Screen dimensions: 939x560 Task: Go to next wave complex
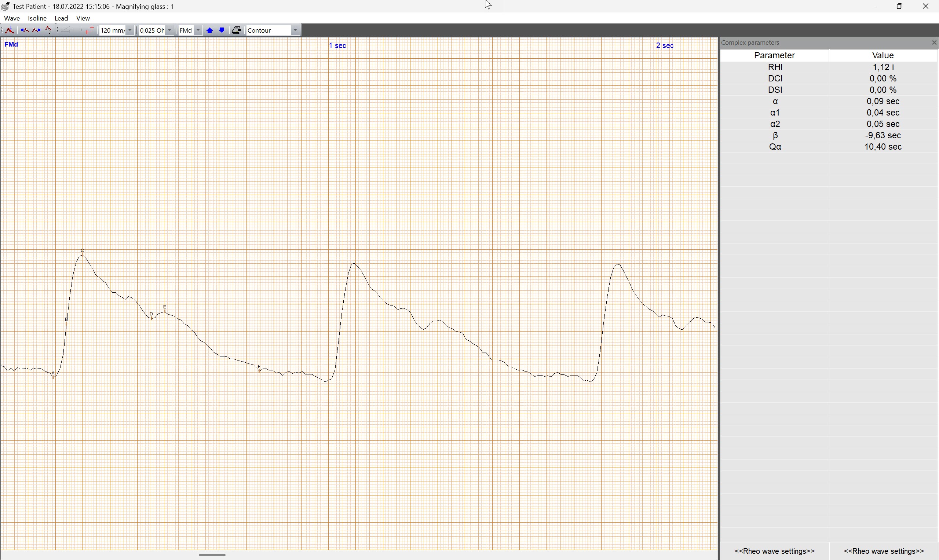click(37, 30)
